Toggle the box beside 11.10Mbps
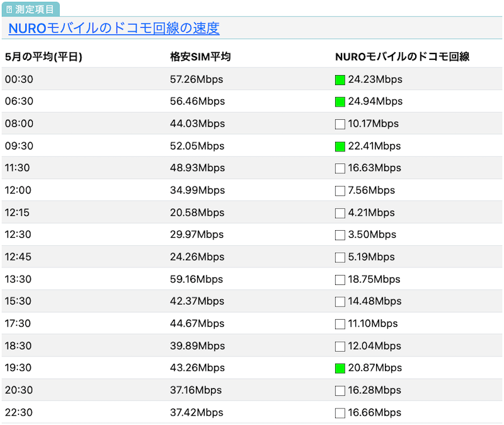The height and width of the screenshot is (425, 504). [340, 324]
